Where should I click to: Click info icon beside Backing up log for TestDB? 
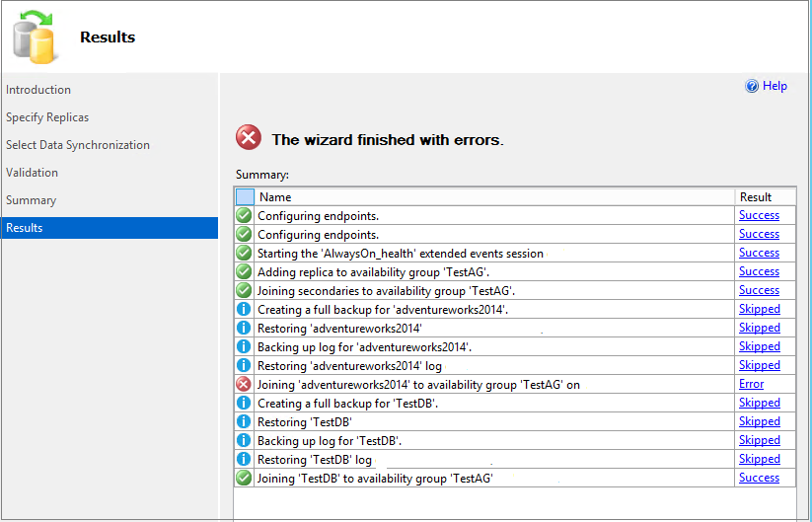coord(244,440)
